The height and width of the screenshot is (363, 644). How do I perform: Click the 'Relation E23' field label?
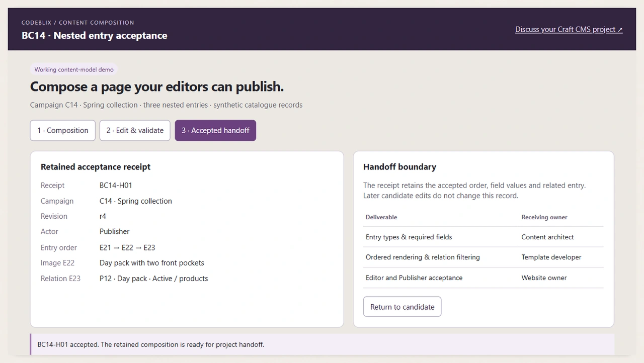click(61, 278)
